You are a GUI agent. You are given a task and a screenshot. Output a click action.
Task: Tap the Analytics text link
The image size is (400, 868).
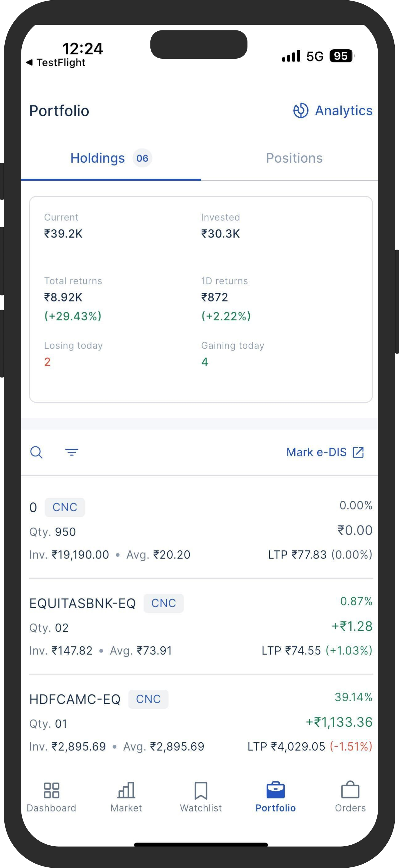tap(344, 111)
